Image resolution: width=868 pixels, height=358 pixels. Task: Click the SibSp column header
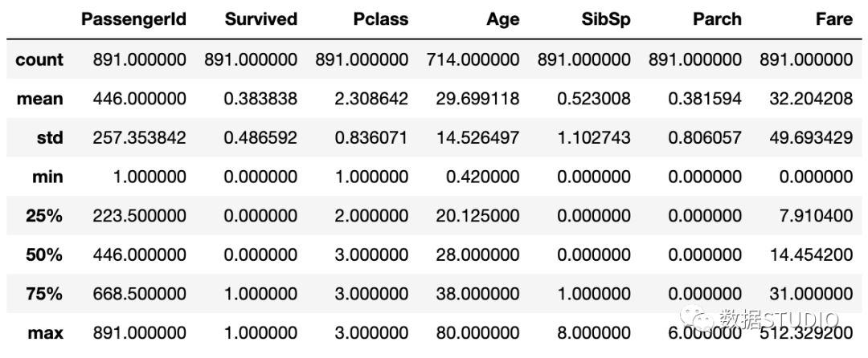pos(606,19)
